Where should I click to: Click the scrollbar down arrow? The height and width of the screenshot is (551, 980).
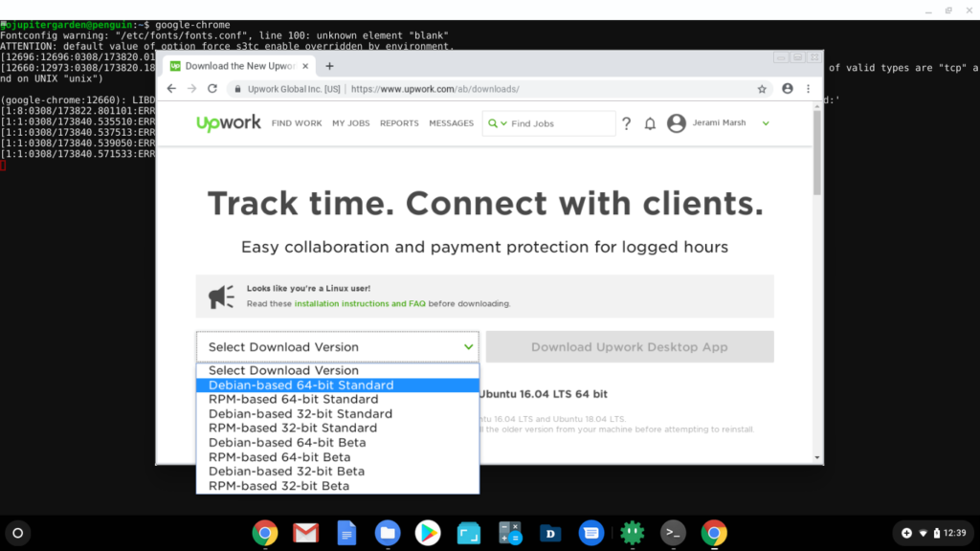pyautogui.click(x=817, y=458)
